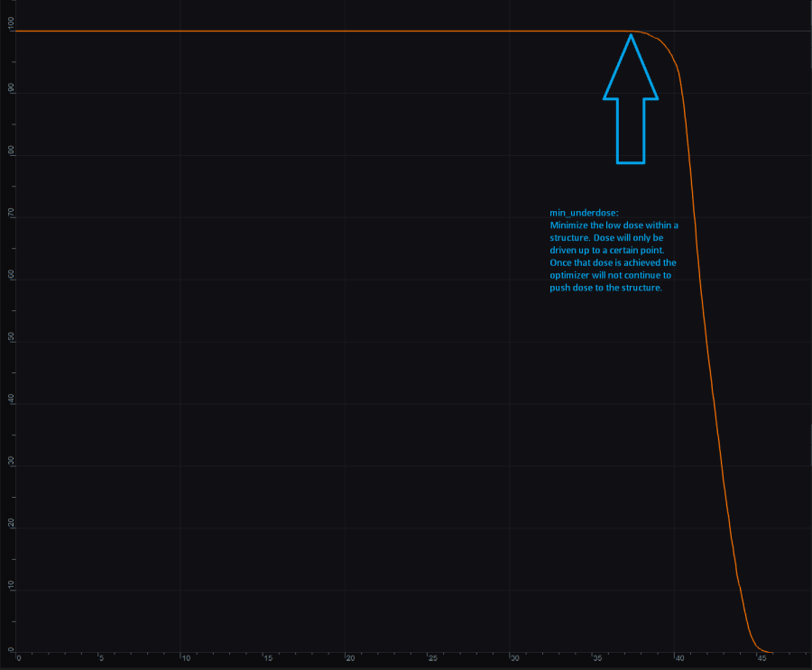Click the 70 label on vertical axis

pyautogui.click(x=12, y=214)
